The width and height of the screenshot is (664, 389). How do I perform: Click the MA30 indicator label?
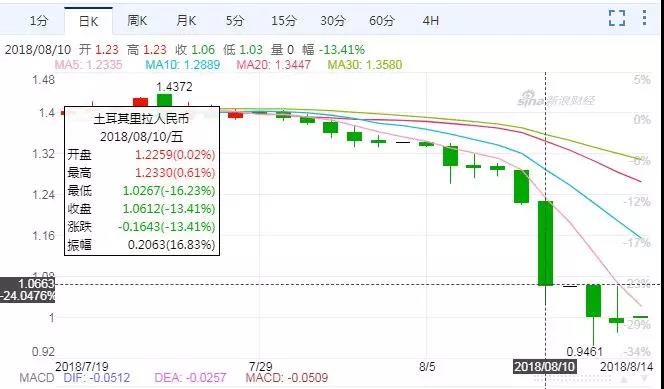coord(365,65)
